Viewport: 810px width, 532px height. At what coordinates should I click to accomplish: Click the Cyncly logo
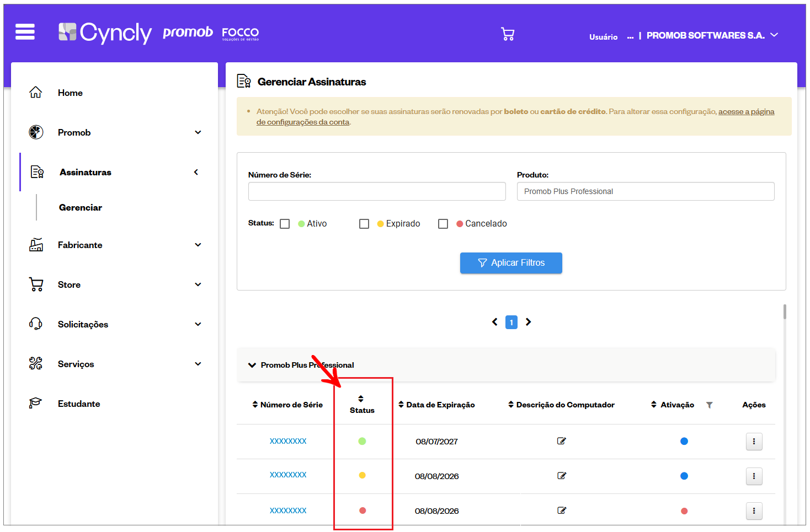point(105,33)
